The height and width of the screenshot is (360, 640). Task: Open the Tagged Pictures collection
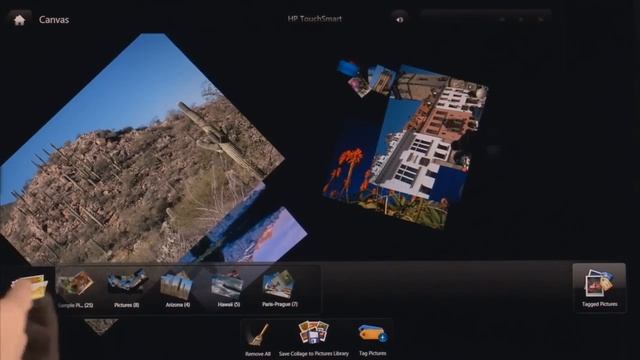point(599,287)
